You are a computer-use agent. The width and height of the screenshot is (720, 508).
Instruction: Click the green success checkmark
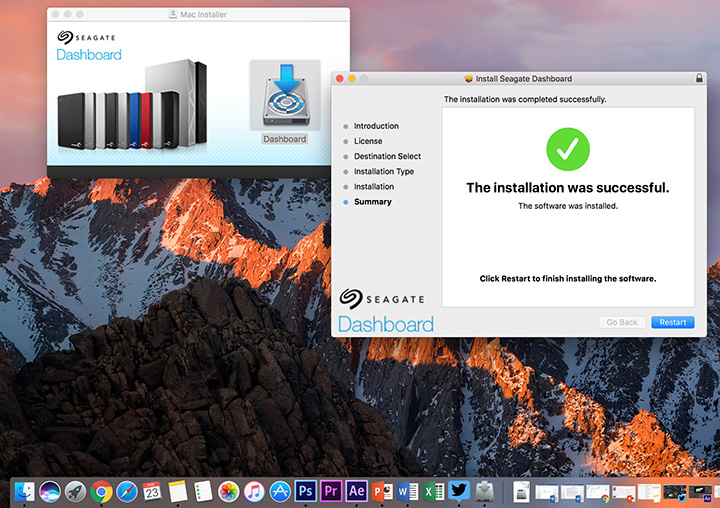[x=567, y=149]
